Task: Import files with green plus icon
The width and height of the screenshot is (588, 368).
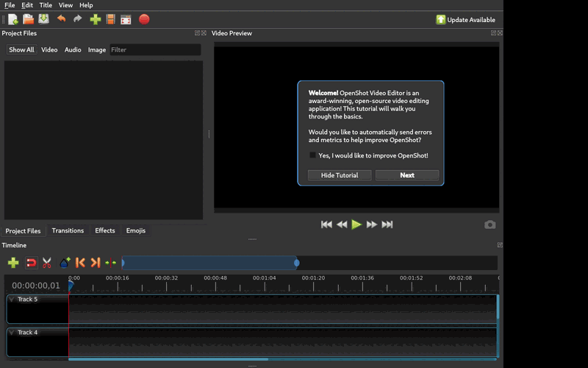Action: click(96, 19)
